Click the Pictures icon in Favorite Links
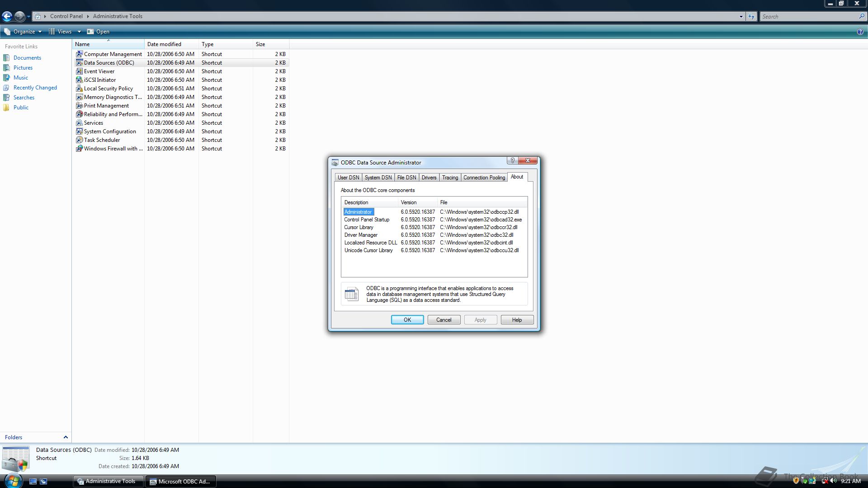Screen dimensions: 868x488 (6, 68)
